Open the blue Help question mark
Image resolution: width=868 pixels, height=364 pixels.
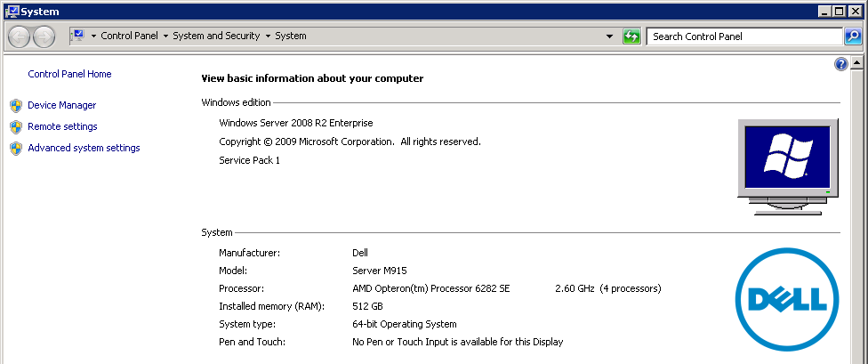pos(840,64)
